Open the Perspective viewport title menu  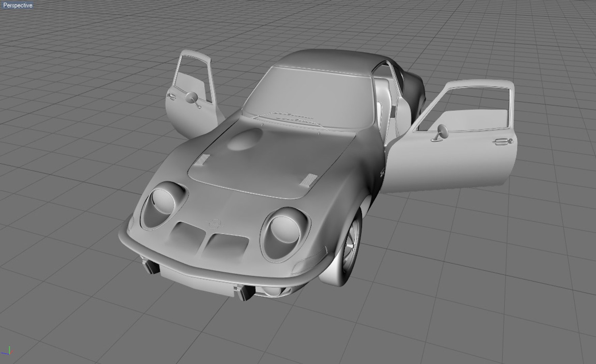[x=18, y=5]
